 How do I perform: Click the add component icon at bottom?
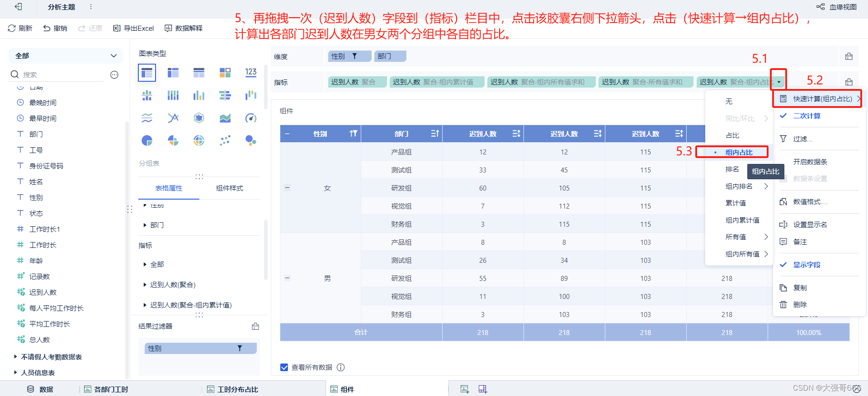tap(464, 389)
